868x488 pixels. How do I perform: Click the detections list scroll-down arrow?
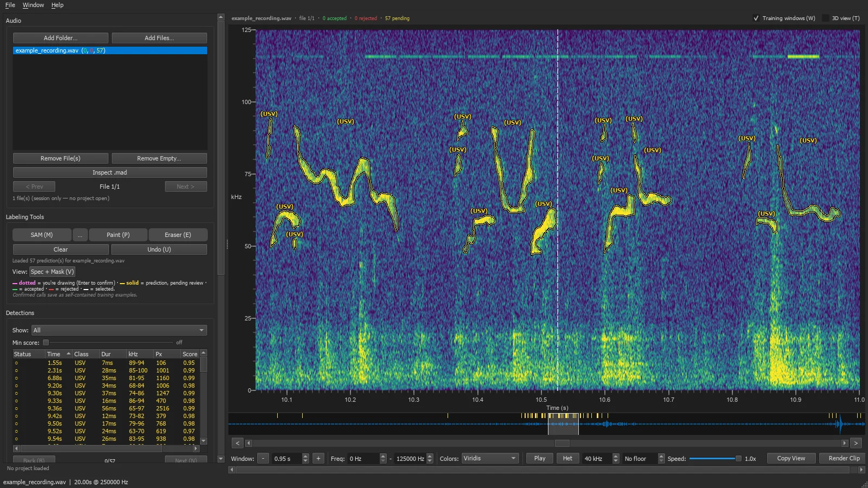click(x=203, y=441)
